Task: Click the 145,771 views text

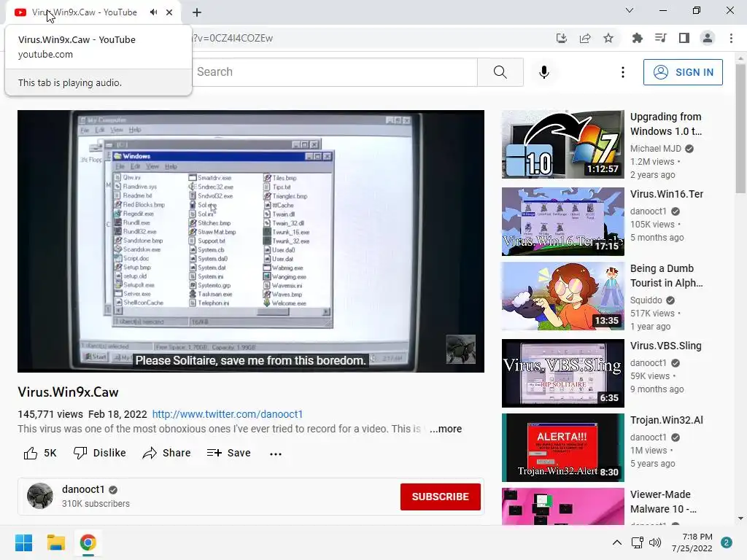Action: click(x=50, y=414)
